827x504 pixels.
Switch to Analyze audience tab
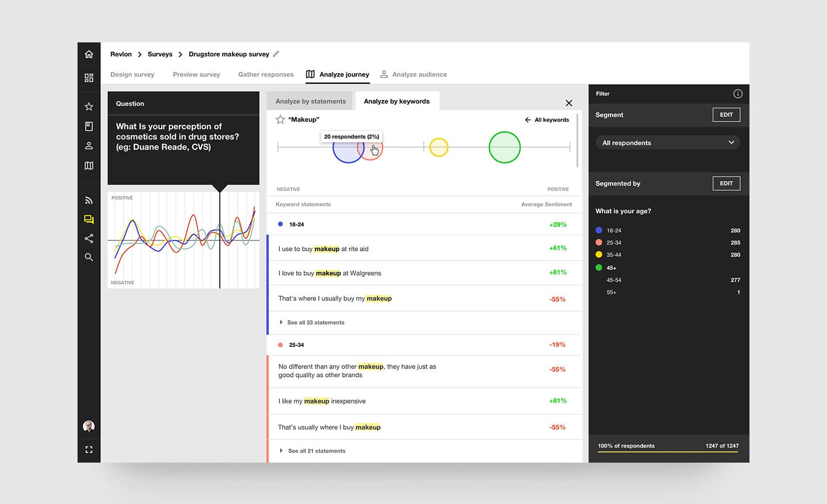tap(413, 74)
